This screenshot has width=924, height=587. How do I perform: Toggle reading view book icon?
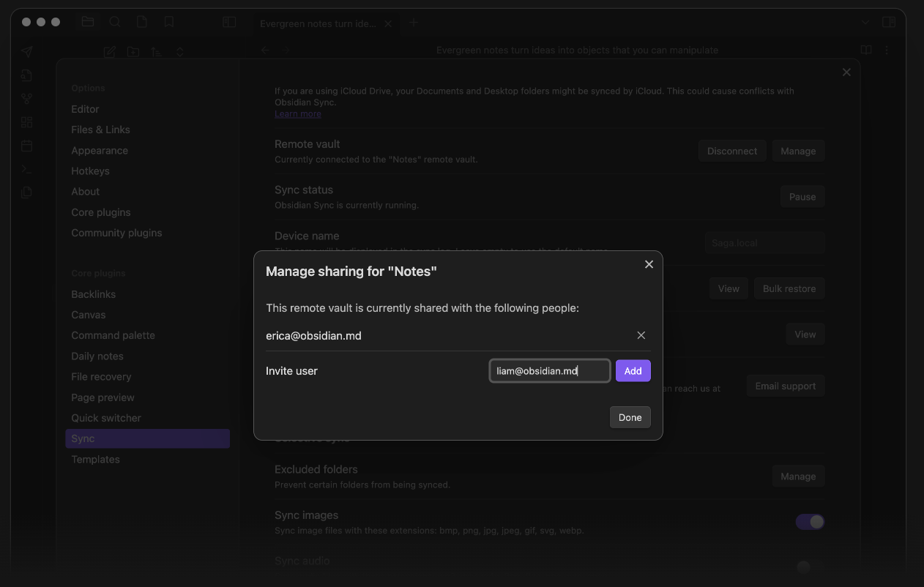pyautogui.click(x=866, y=51)
